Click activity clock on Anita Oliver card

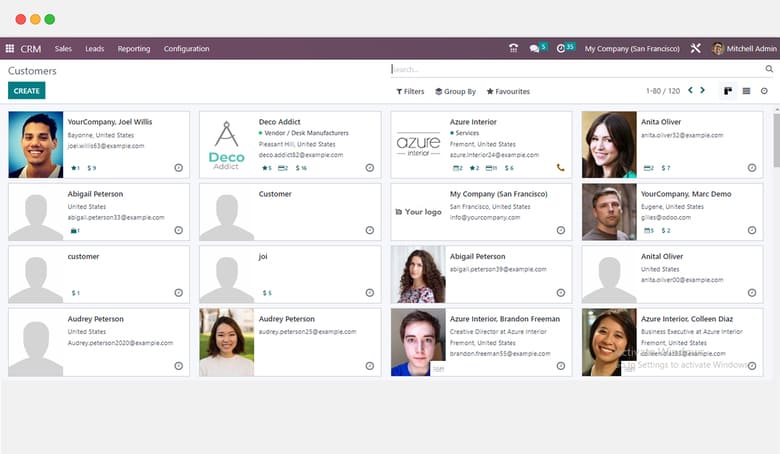pos(752,168)
